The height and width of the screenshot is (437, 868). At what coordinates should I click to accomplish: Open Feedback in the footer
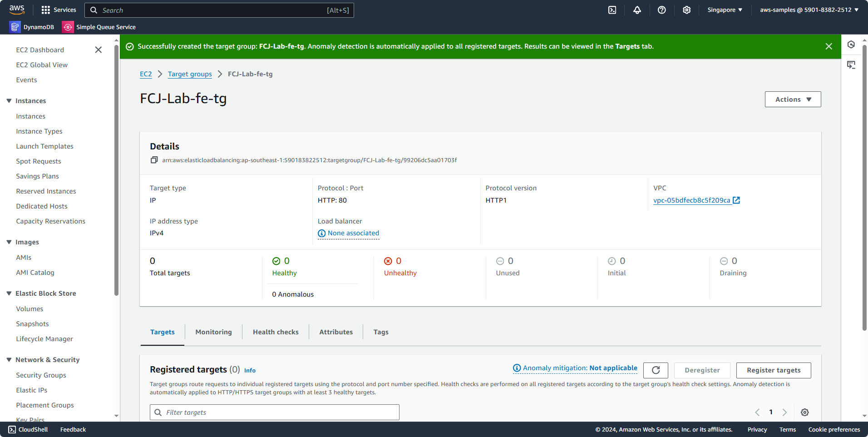(73, 430)
